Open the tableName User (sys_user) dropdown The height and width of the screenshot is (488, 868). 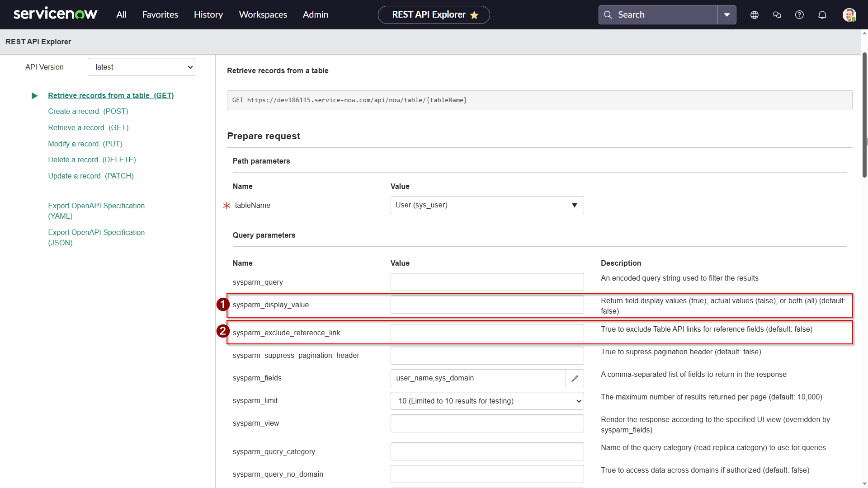487,205
